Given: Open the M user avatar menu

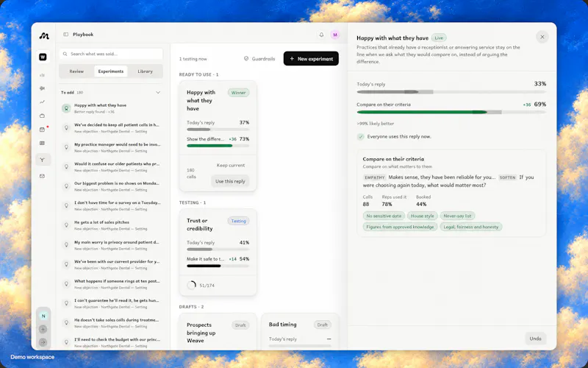Looking at the screenshot, I should (335, 35).
